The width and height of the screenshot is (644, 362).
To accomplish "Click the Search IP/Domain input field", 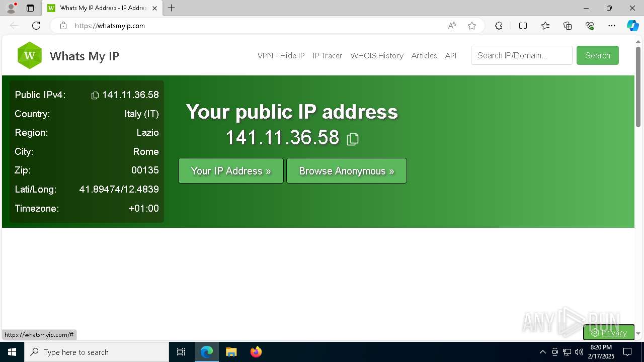I will (x=522, y=55).
